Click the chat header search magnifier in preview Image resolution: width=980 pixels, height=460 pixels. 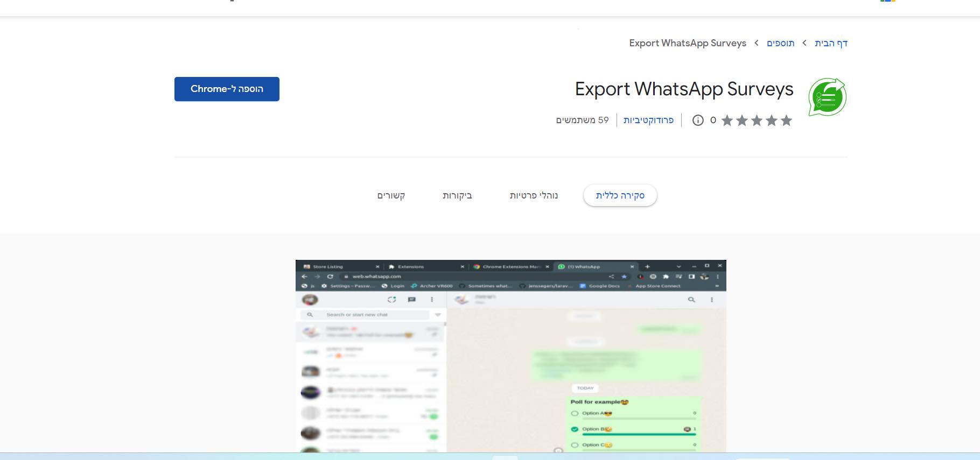pos(691,300)
